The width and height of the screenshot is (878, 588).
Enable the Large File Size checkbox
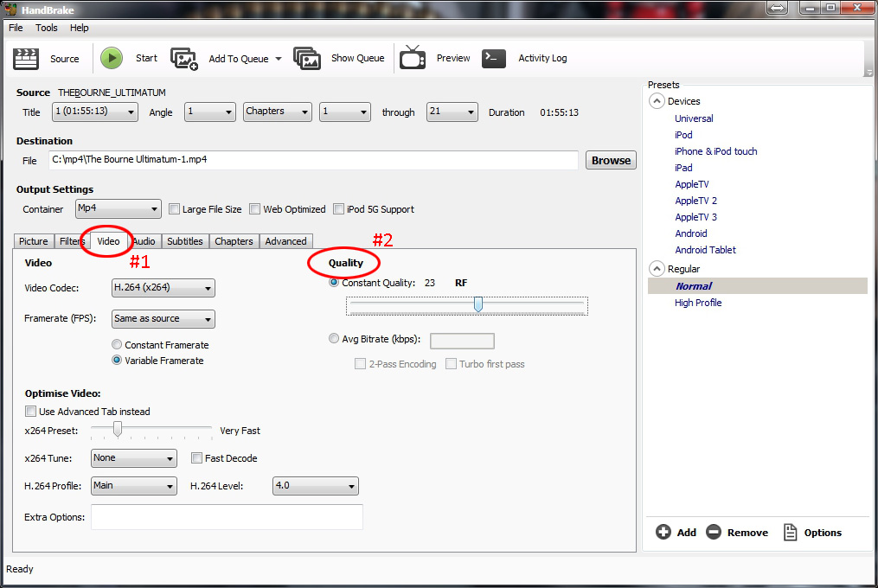tap(174, 209)
